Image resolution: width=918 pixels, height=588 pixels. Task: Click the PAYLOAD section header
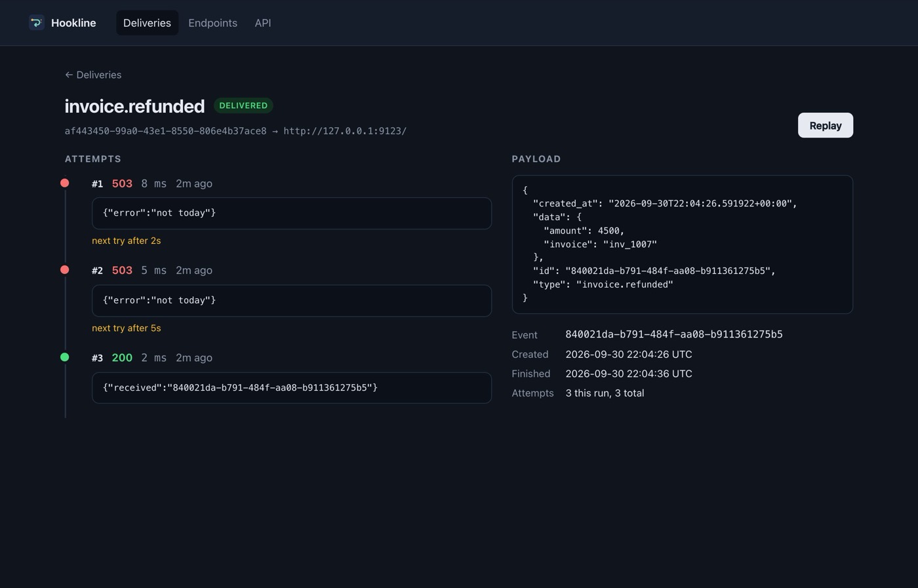click(536, 159)
